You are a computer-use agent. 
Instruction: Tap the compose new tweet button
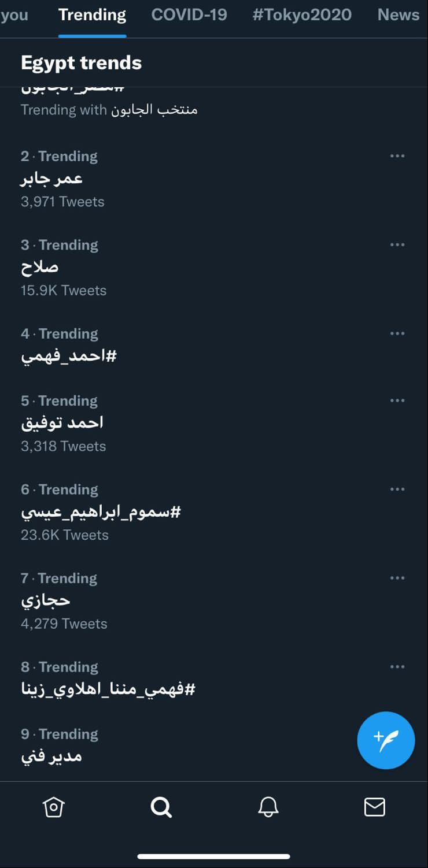(x=386, y=740)
